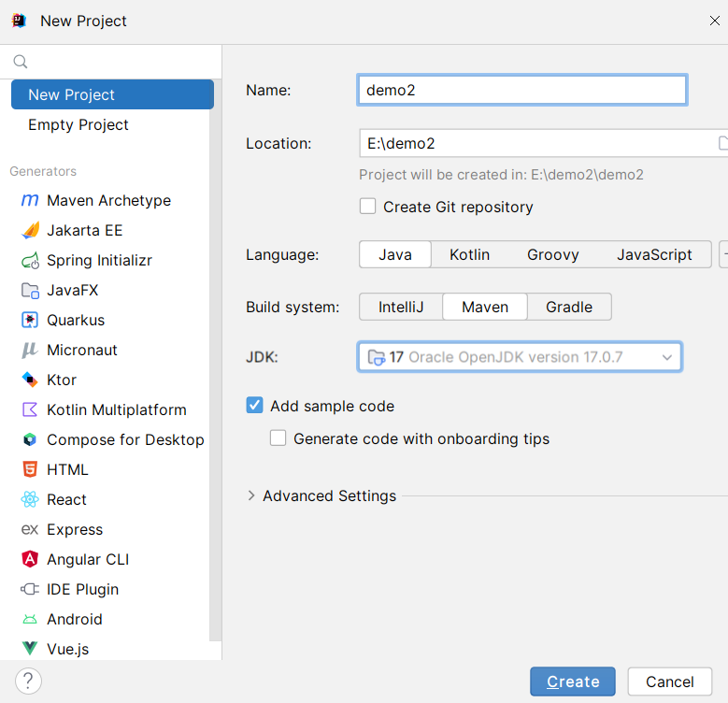Click the JavaFX generator label
Image resolution: width=728 pixels, height=703 pixels.
pyautogui.click(x=73, y=290)
